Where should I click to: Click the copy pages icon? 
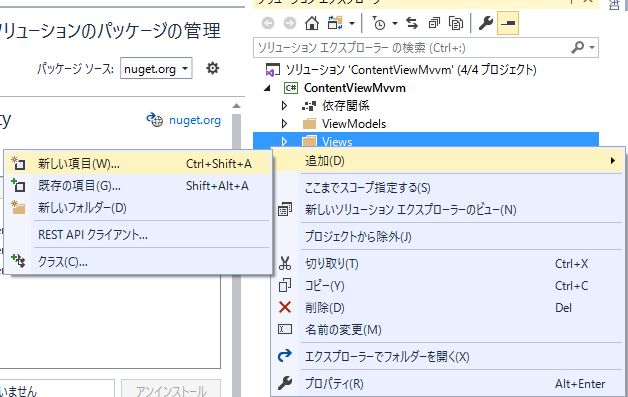click(285, 285)
